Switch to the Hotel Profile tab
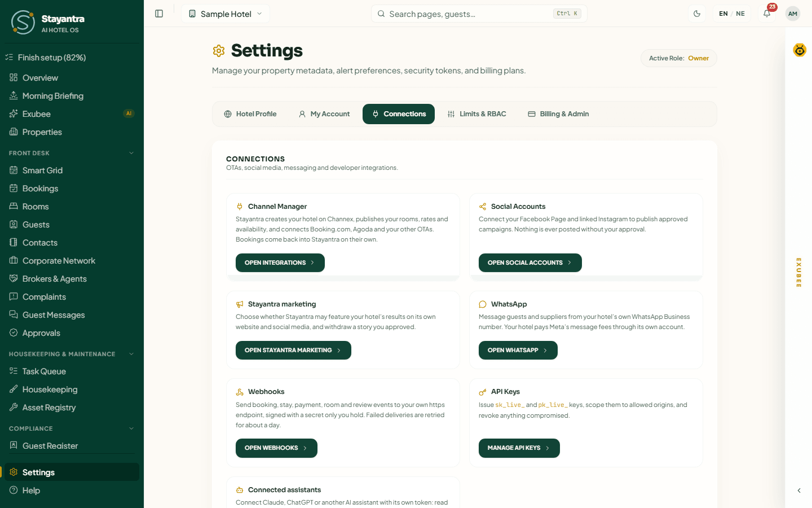Screen dimensions: 812x508 tap(250, 114)
